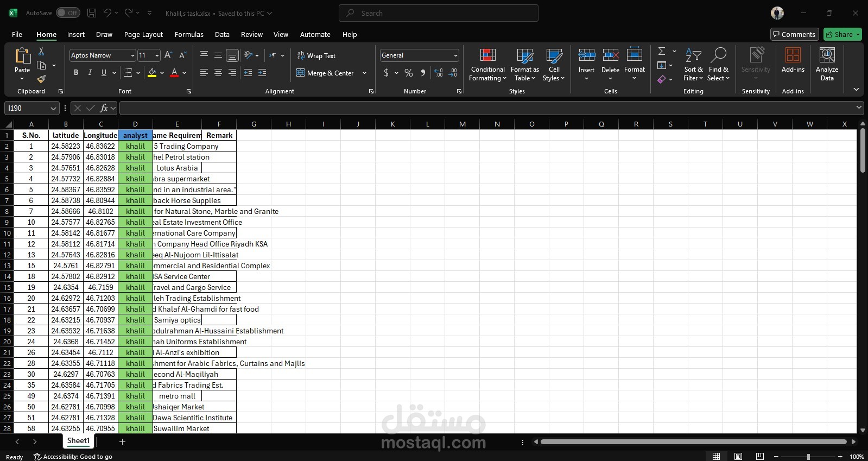This screenshot has height=461, width=868.
Task: Open Sort & Filter options
Action: [x=693, y=65]
